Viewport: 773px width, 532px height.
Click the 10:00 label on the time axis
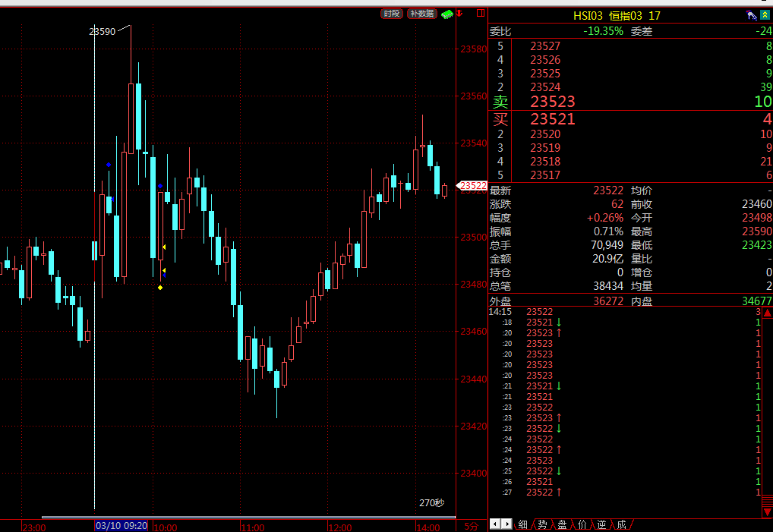tap(165, 527)
